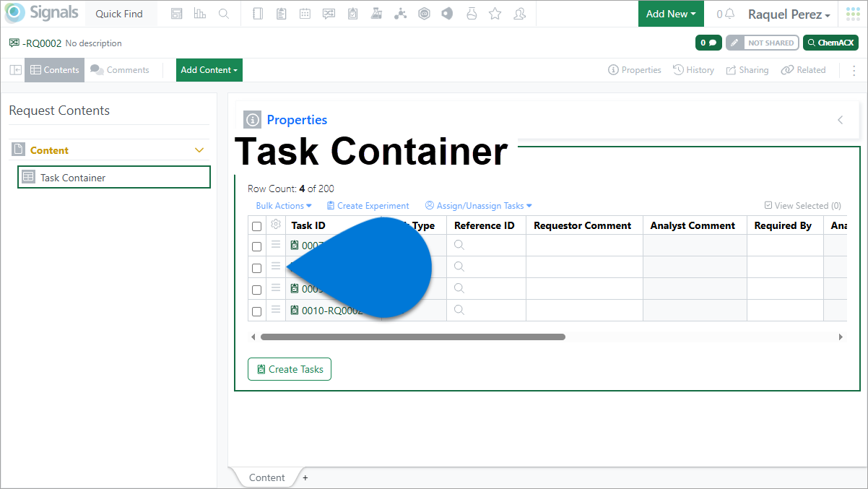Screen dimensions: 868x489
Task: Open the Add Content dropdown
Action: [209, 70]
